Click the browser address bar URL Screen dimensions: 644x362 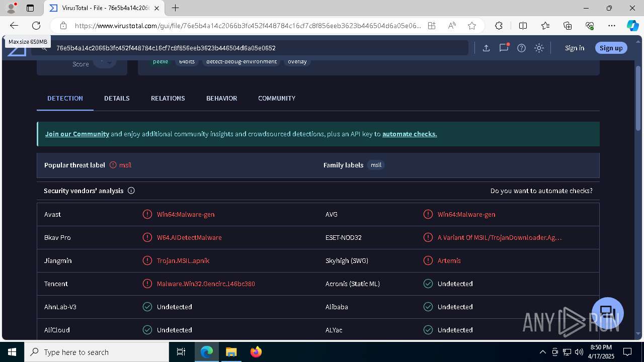point(248,26)
